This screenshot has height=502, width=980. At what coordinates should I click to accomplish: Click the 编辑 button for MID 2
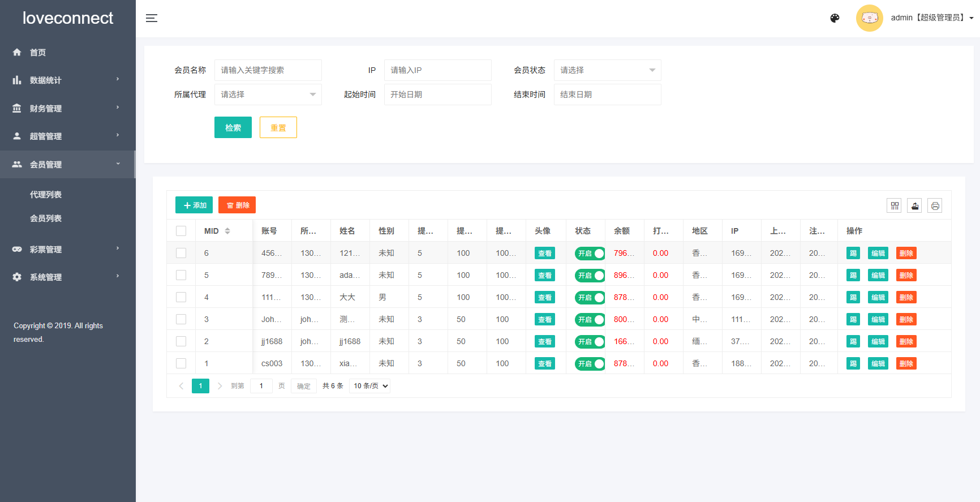pos(878,341)
